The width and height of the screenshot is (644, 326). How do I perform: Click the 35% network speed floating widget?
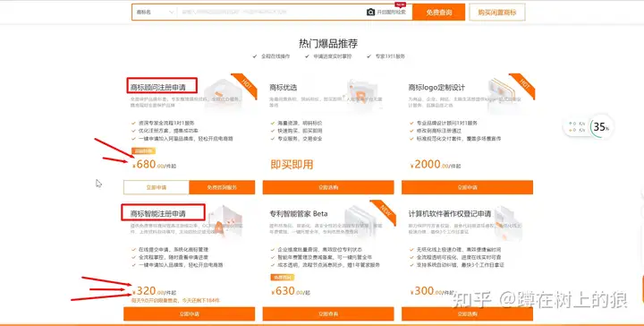pos(589,126)
